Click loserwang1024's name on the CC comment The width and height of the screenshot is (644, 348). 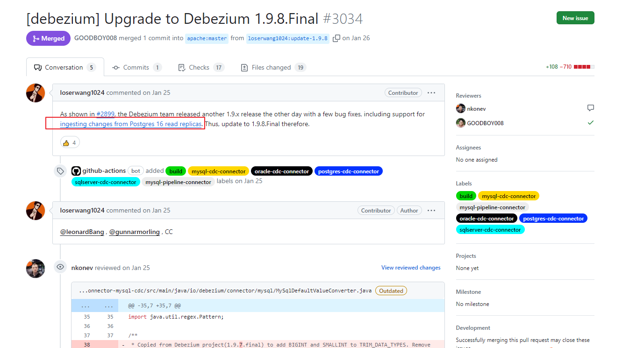pos(82,210)
